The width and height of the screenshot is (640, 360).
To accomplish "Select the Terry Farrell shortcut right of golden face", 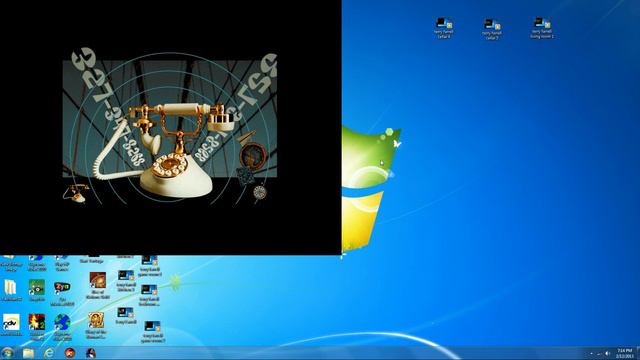I will pyautogui.click(x=125, y=316).
